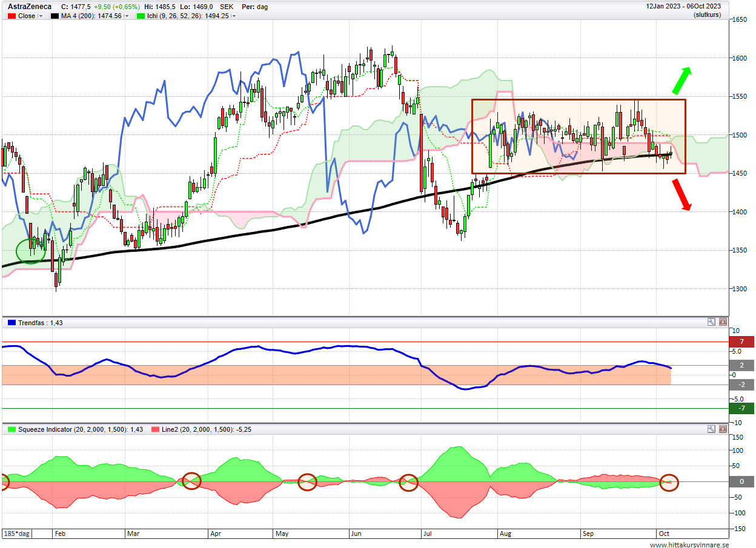Image resolution: width=756 pixels, height=548 pixels.
Task: Close the Trendfas indicator panel
Action: coord(723,322)
